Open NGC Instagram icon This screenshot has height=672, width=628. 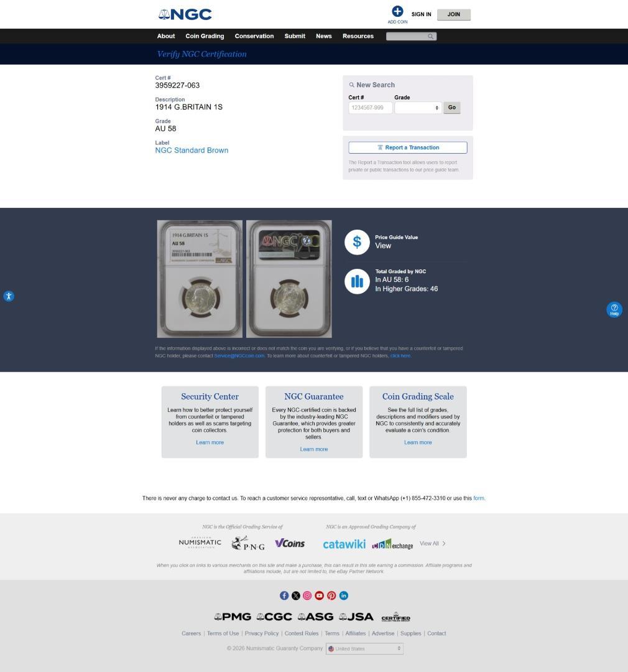pos(308,595)
